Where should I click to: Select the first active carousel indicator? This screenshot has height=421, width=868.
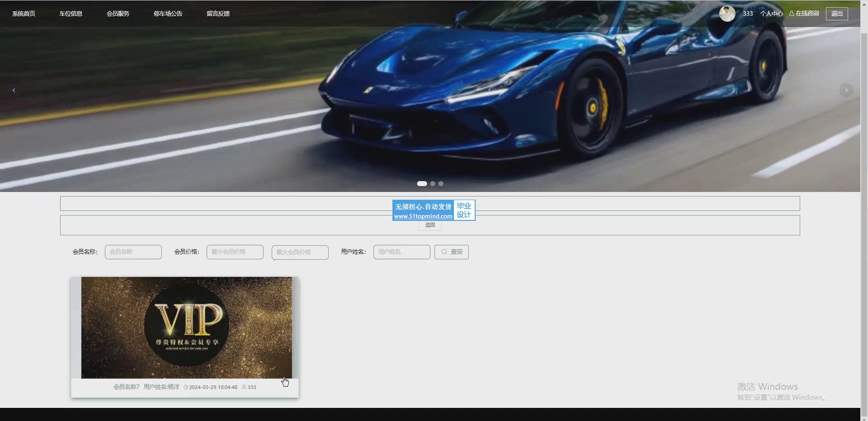[422, 184]
